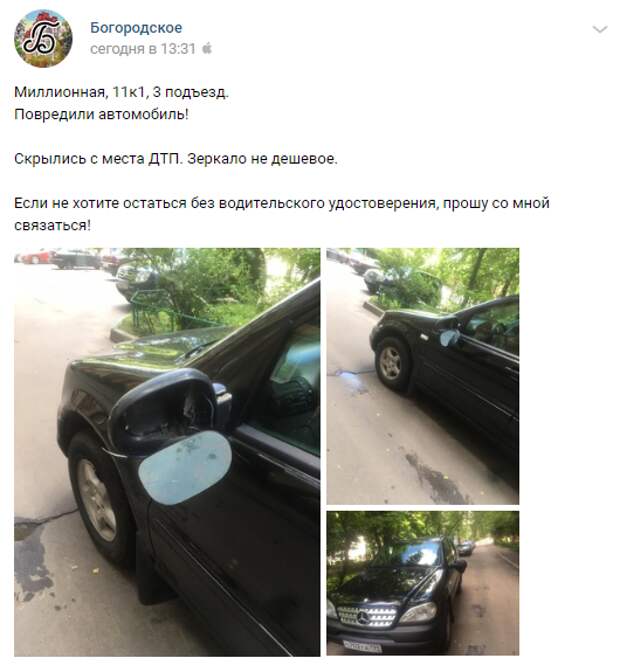
Task: View the side view photo of black car
Action: click(x=423, y=376)
